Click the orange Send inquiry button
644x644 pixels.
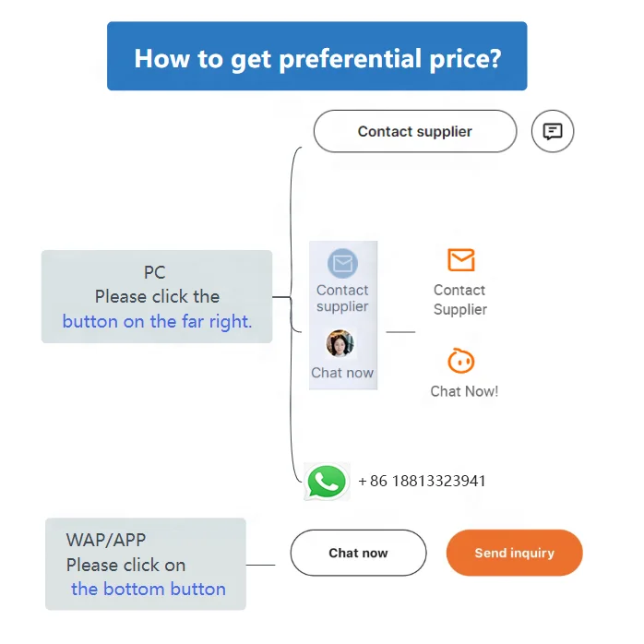click(514, 553)
